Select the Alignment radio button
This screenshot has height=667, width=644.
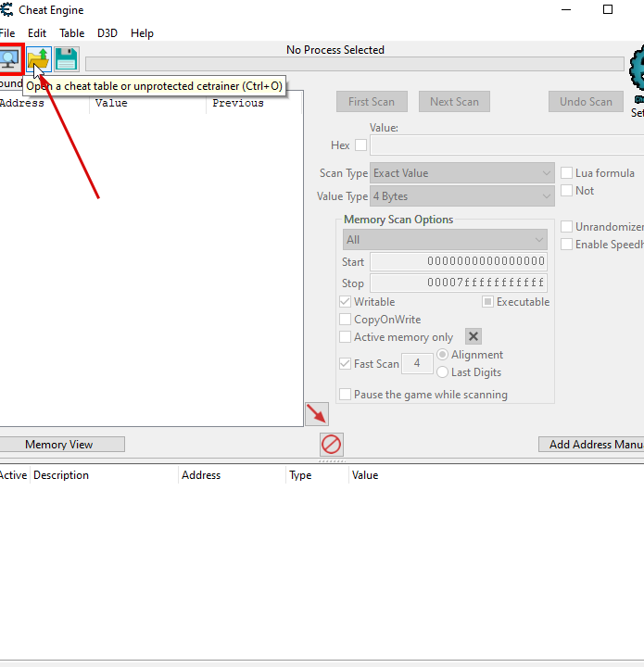pyautogui.click(x=442, y=354)
